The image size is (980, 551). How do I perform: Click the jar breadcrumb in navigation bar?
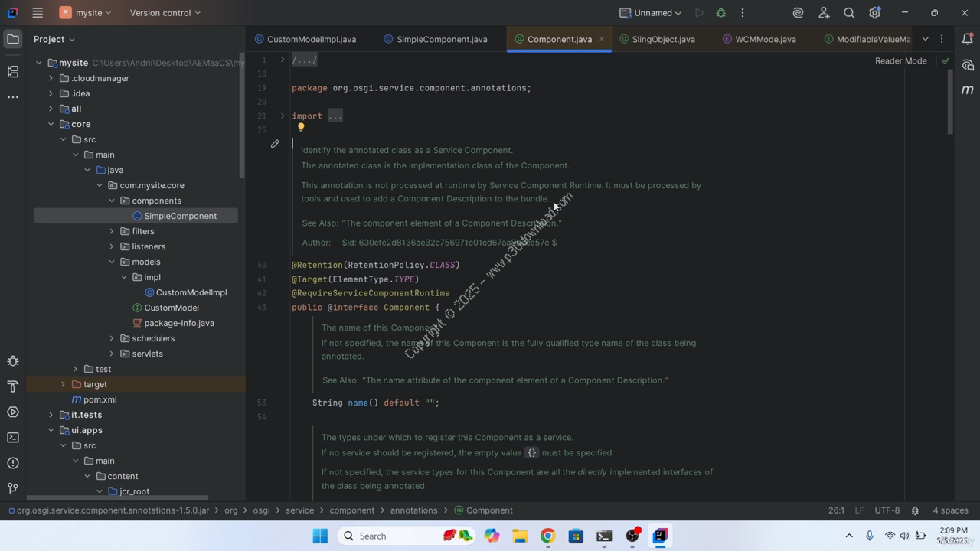point(108,510)
